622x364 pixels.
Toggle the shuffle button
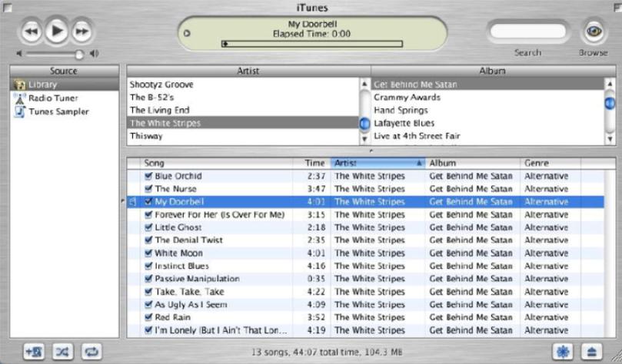tap(62, 351)
